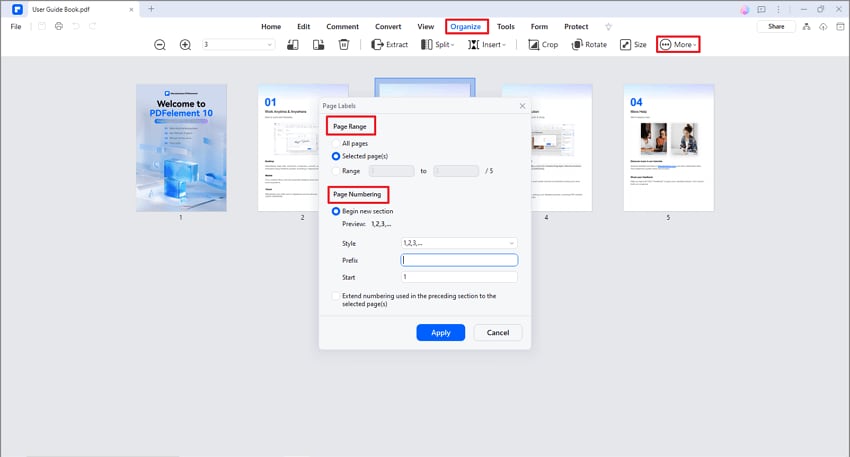Select the Range radio option
Screen dimensions: 850x457
pyautogui.click(x=336, y=171)
